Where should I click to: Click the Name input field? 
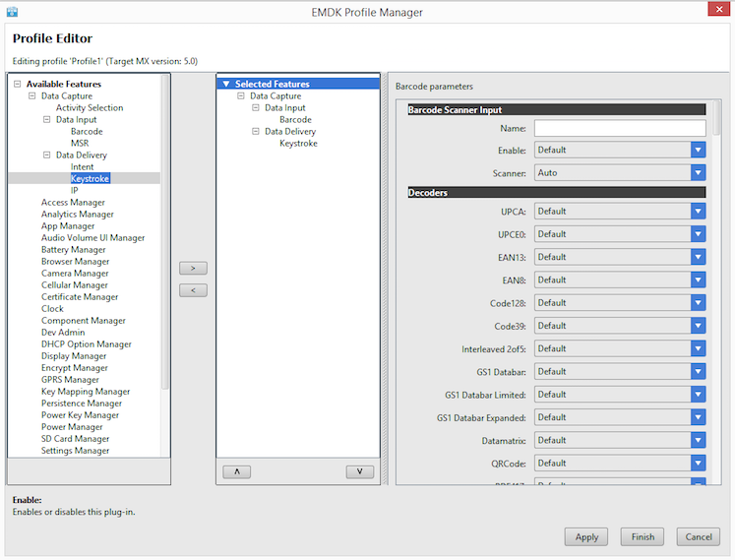pyautogui.click(x=619, y=128)
